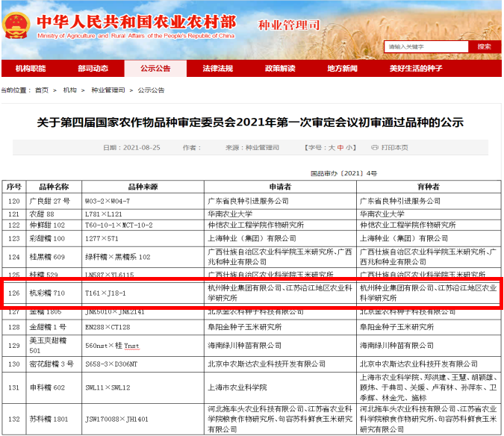This screenshot has width=504, height=436.
Task: Set font size to small 小
Action: tap(349, 148)
